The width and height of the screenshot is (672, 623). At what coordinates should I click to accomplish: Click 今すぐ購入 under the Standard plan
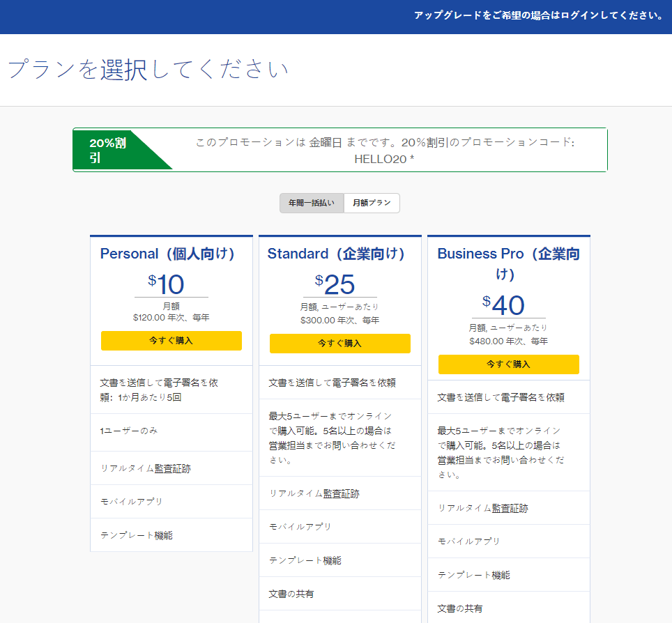click(x=340, y=343)
